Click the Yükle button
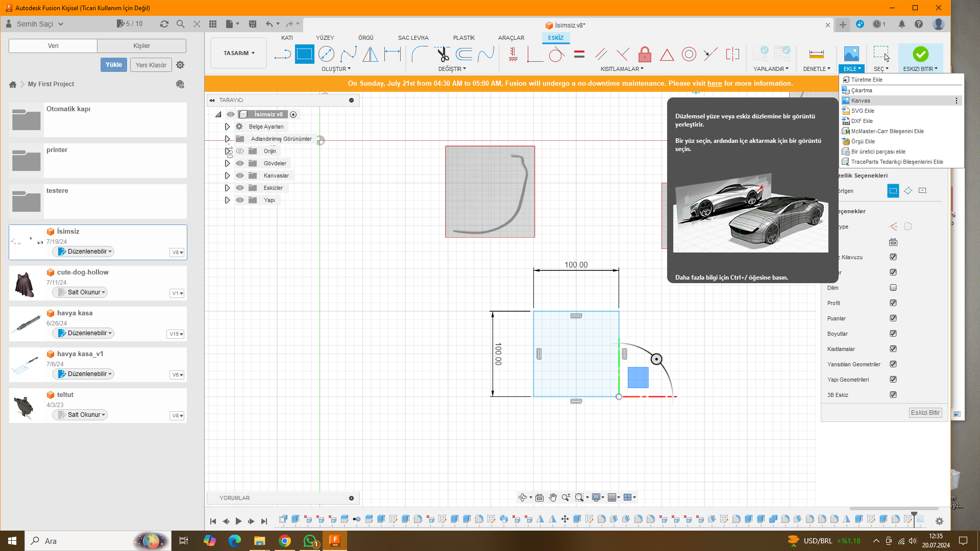The image size is (980, 551). point(113,65)
